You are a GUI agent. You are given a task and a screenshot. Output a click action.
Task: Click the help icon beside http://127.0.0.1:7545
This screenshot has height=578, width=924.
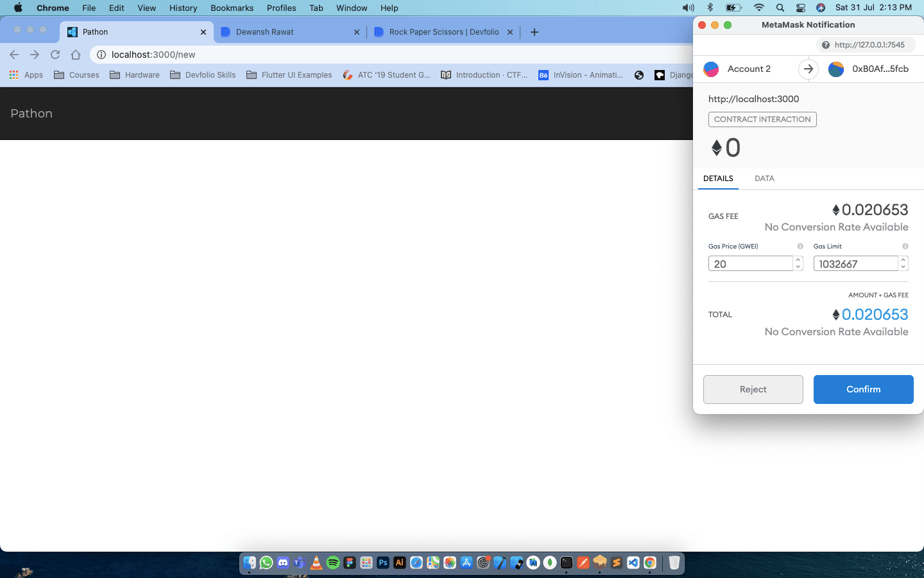tap(826, 45)
